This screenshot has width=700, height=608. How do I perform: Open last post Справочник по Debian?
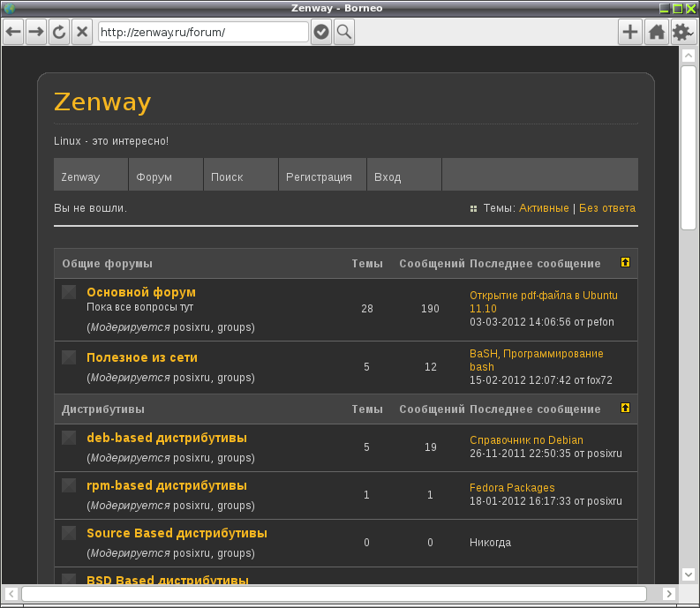(526, 440)
